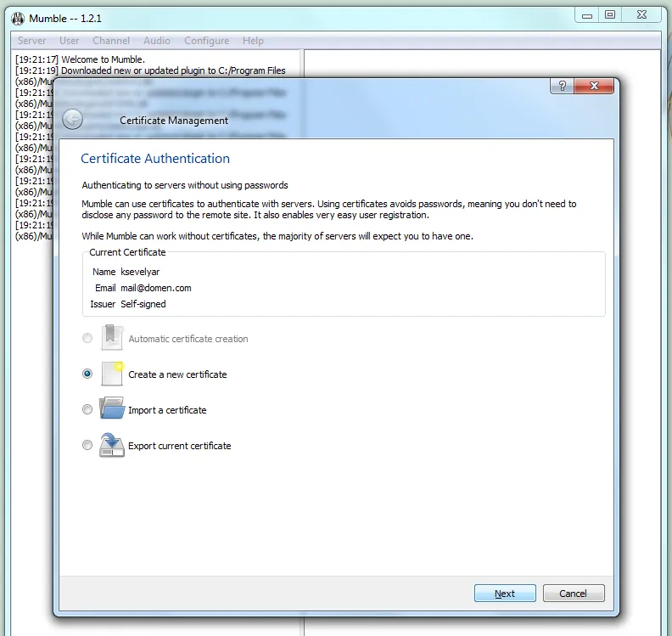Open the User menu
This screenshot has height=636, width=672.
click(x=69, y=41)
